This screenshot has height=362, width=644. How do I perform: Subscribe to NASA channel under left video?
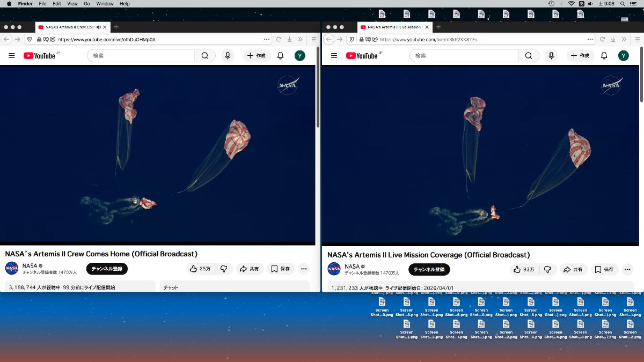pos(107,269)
